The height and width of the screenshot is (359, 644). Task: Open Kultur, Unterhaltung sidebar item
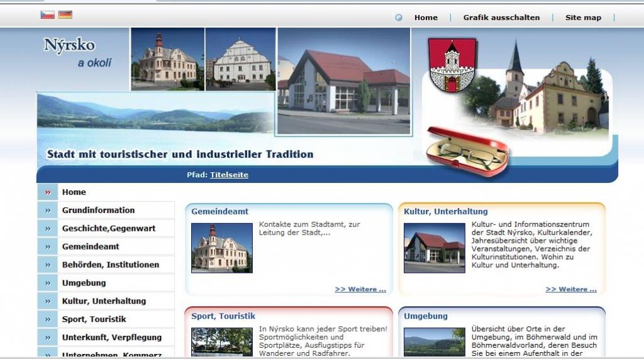[x=104, y=301]
